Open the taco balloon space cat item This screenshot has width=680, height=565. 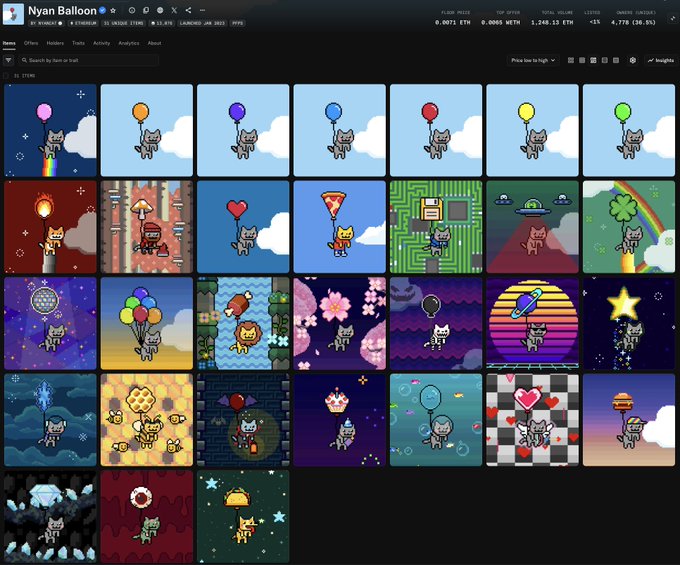(x=243, y=516)
